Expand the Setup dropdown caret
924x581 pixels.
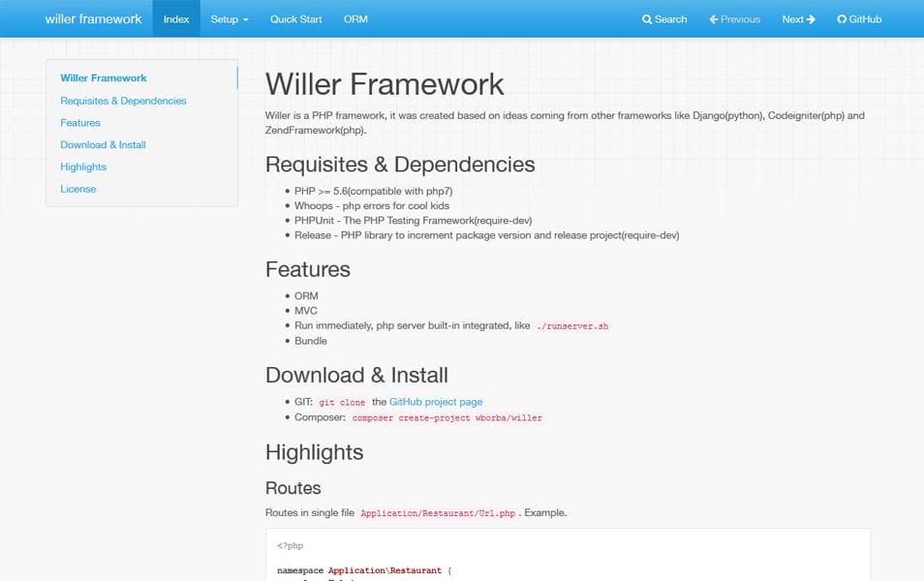pyautogui.click(x=246, y=20)
